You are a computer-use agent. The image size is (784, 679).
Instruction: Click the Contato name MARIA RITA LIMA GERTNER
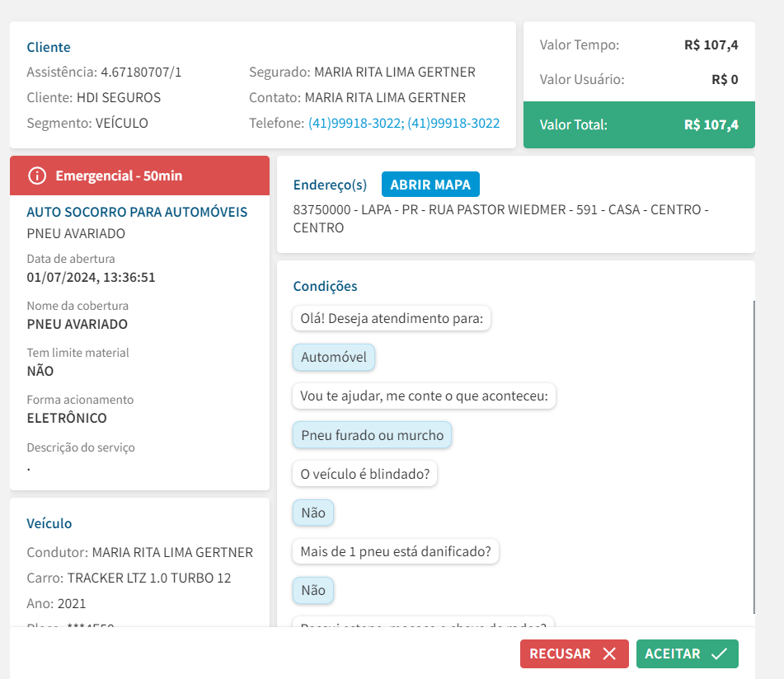385,97
